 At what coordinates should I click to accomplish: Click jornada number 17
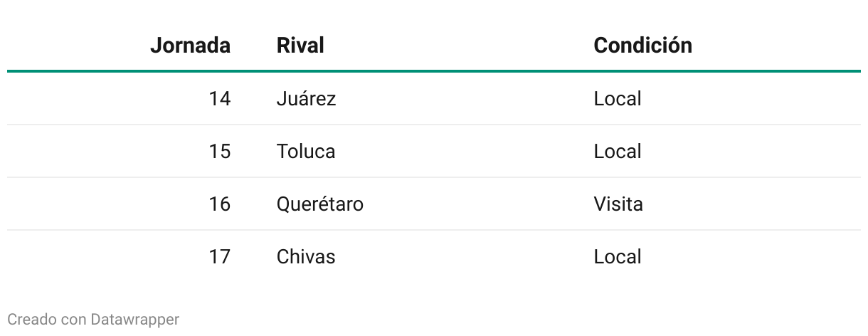pos(219,257)
